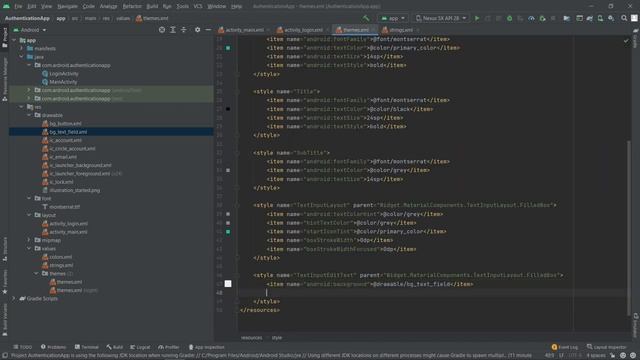Expand Gradle Scripts node
The width and height of the screenshot is (640, 360).
coord(14,298)
